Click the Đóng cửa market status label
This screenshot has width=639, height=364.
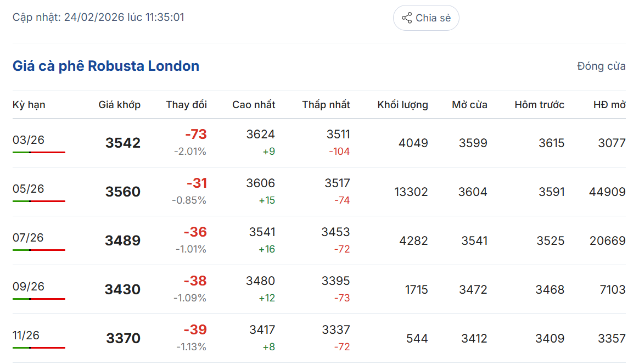tap(601, 66)
